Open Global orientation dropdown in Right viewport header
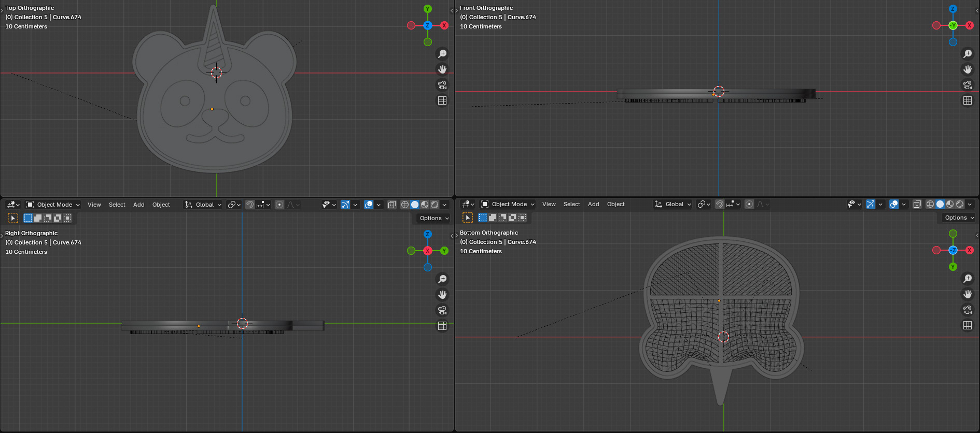980x433 pixels. tap(203, 205)
